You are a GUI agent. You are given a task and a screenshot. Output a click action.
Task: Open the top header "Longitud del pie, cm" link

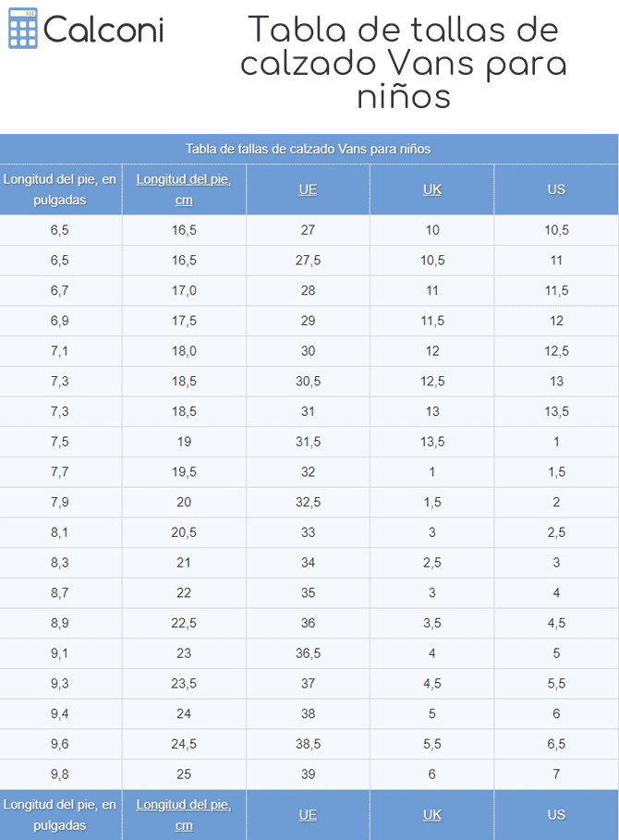point(184,189)
